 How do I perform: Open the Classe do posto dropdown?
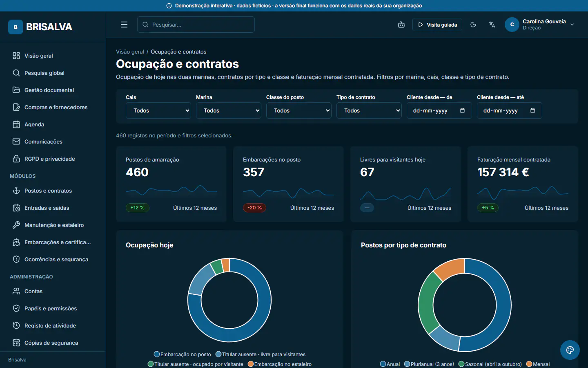pyautogui.click(x=299, y=110)
